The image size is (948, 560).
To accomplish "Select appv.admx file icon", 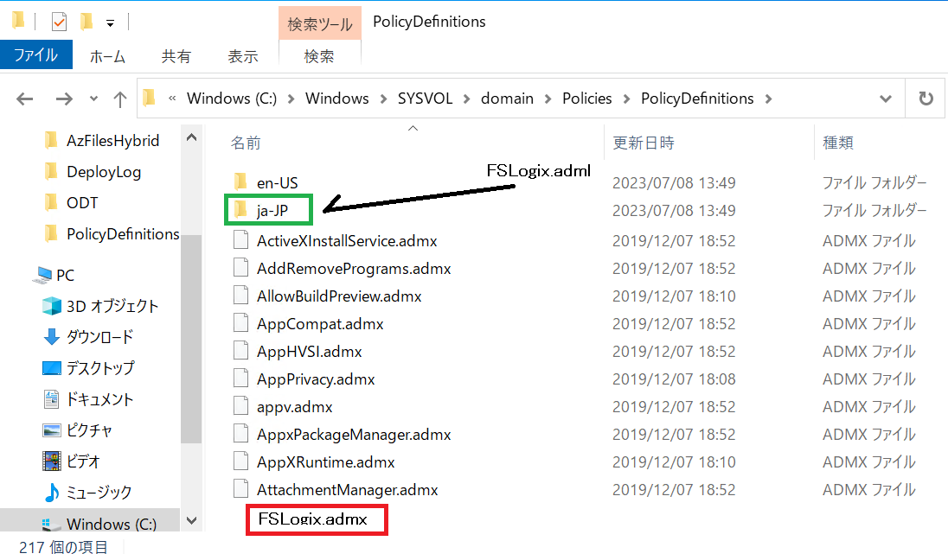I will point(240,406).
